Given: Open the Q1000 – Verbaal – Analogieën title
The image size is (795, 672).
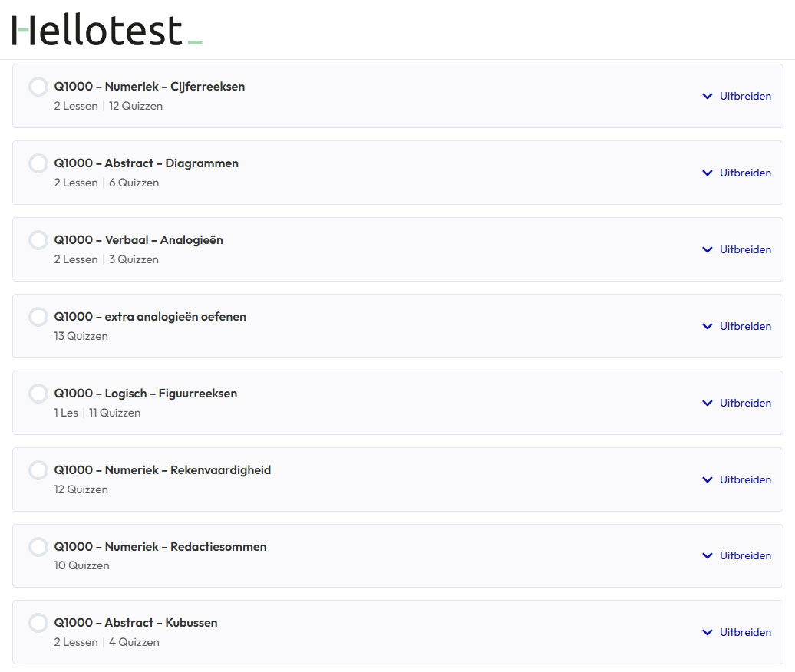Looking at the screenshot, I should coord(139,240).
